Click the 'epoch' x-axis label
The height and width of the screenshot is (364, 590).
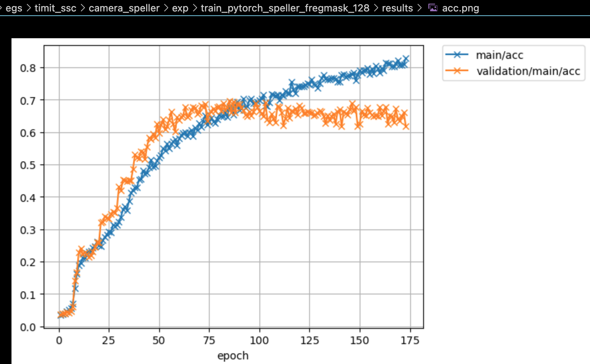click(x=233, y=356)
